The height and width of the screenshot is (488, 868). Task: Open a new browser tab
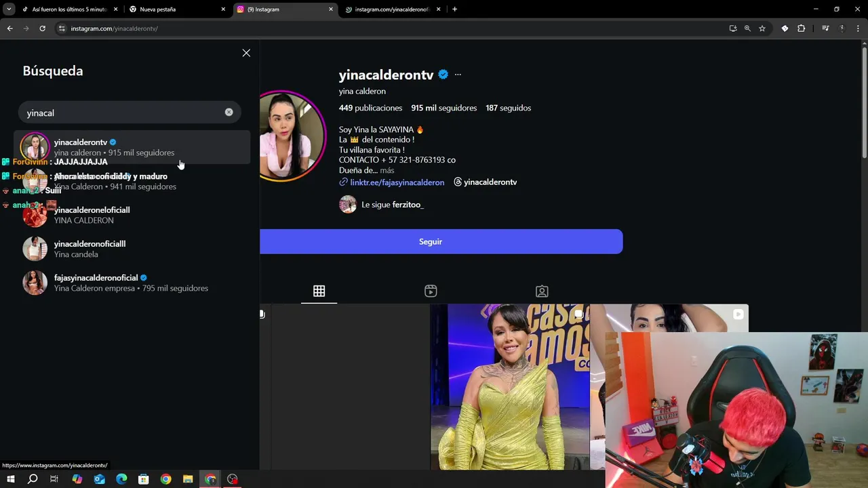454,9
